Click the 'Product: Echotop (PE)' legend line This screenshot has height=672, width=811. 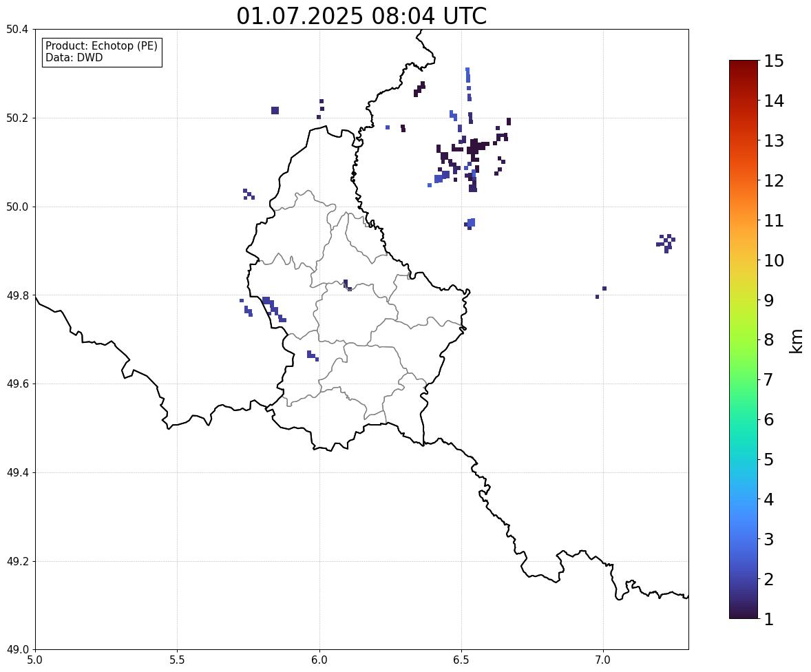(x=101, y=46)
